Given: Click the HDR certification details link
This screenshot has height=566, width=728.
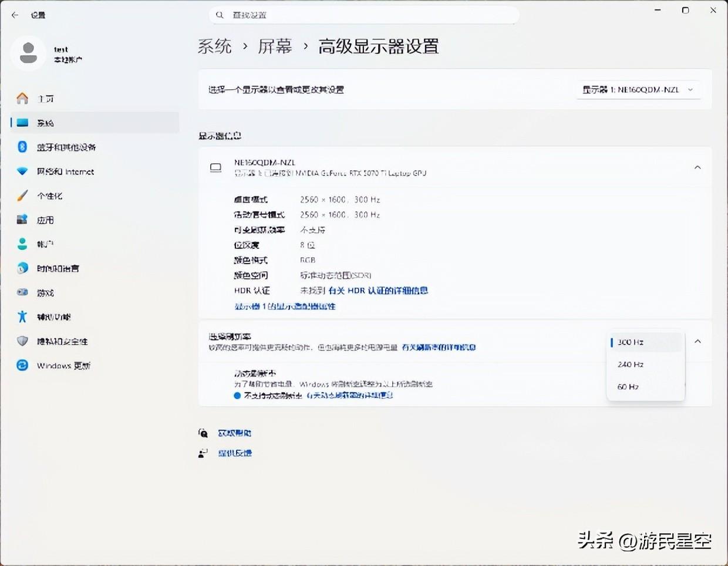Looking at the screenshot, I should (378, 291).
